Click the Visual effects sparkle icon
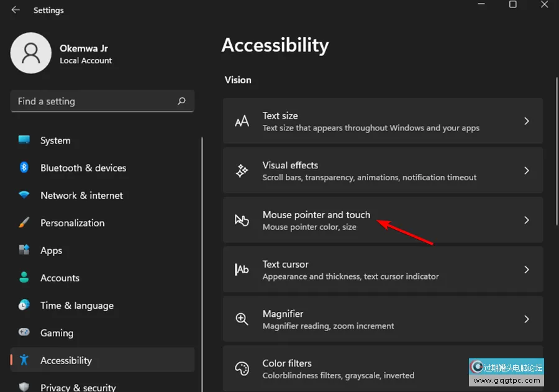The width and height of the screenshot is (559, 392). 242,171
